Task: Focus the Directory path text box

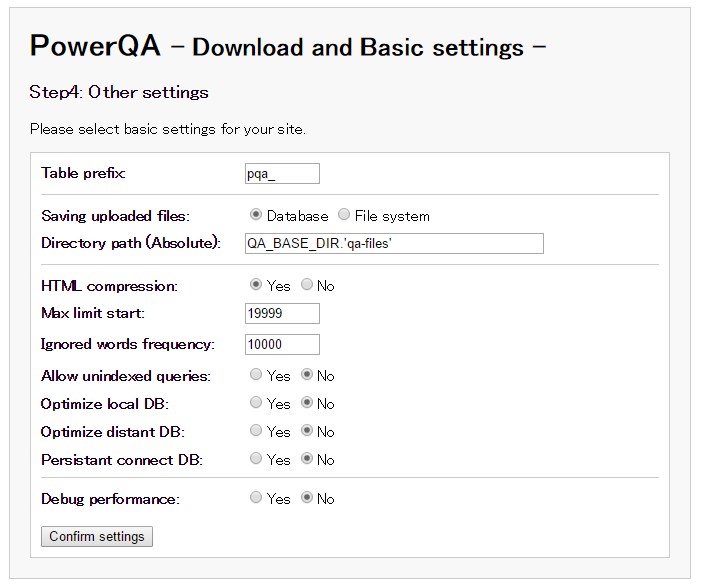Action: coord(394,244)
